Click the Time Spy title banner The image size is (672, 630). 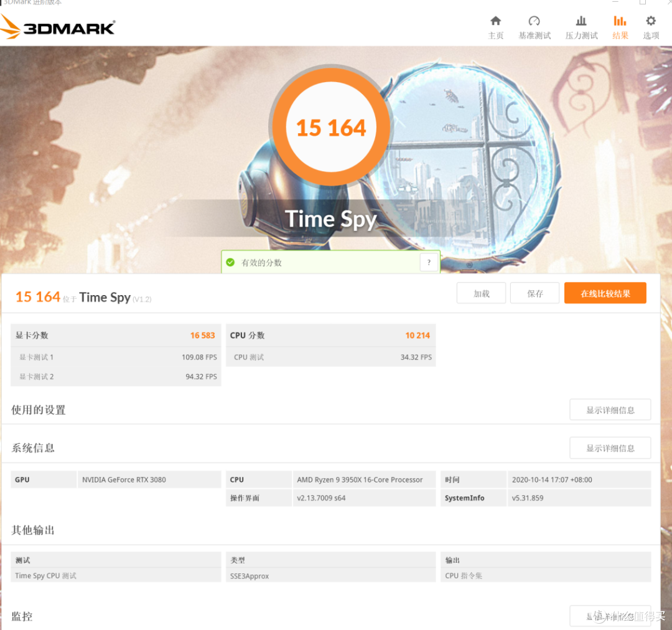click(331, 219)
